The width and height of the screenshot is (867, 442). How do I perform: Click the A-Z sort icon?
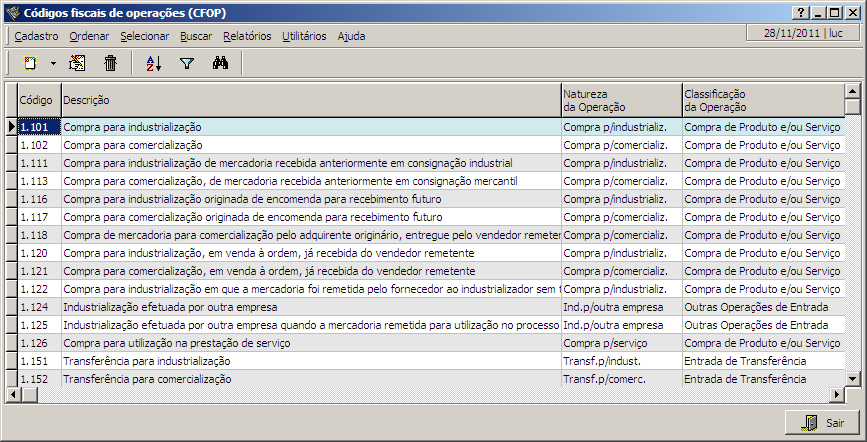153,63
